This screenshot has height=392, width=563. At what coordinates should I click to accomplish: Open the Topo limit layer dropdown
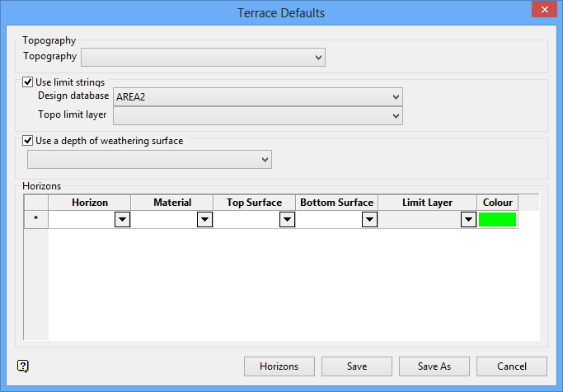[x=396, y=115]
